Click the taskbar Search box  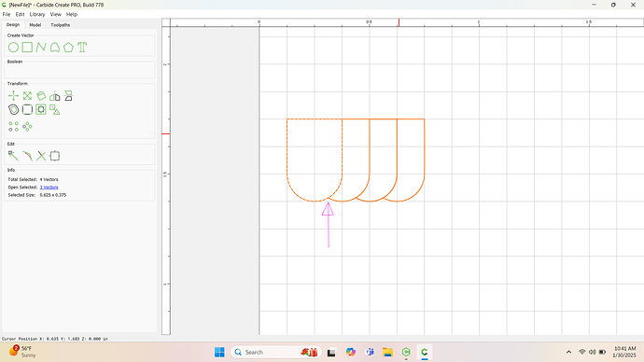click(x=276, y=352)
